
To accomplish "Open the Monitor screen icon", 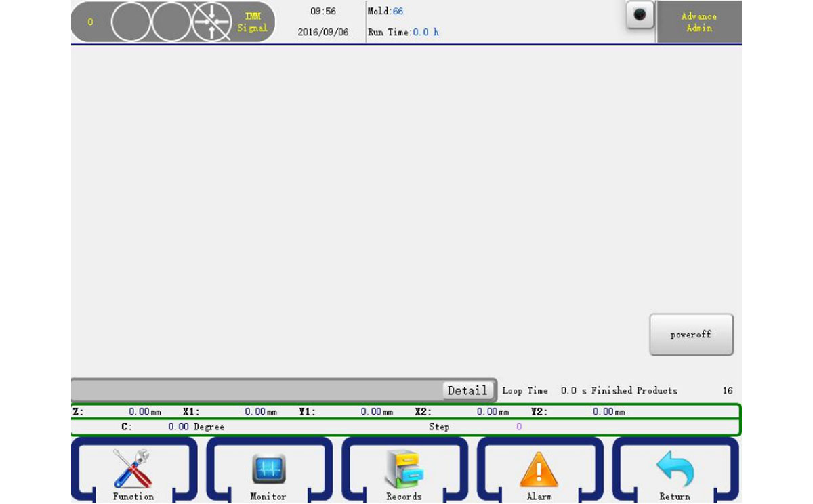I will 269,469.
